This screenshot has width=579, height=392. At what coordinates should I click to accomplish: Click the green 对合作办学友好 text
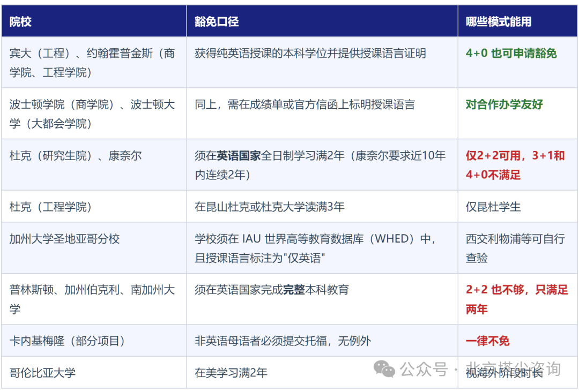click(504, 104)
